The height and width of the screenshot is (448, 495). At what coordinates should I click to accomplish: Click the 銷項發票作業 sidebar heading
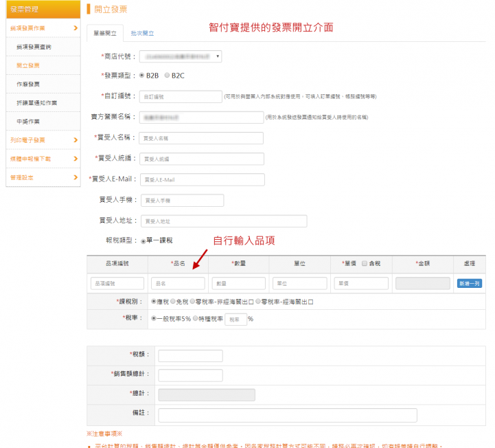pyautogui.click(x=27, y=28)
